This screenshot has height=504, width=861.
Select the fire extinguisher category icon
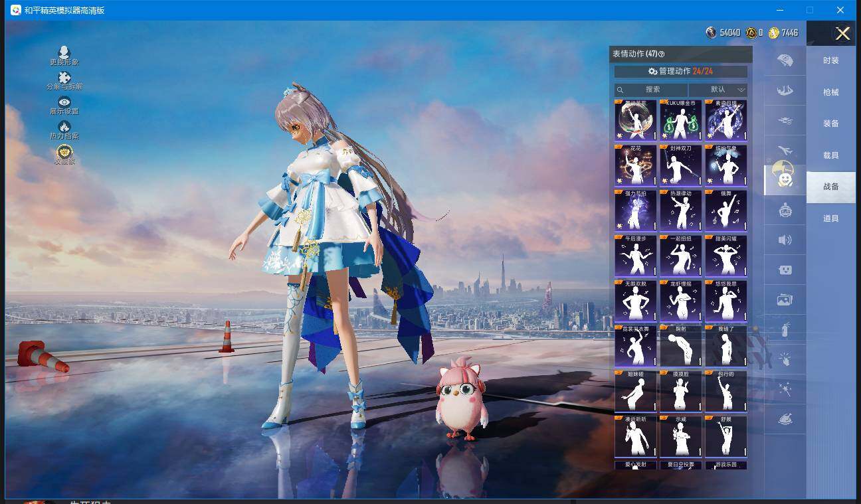(x=785, y=329)
